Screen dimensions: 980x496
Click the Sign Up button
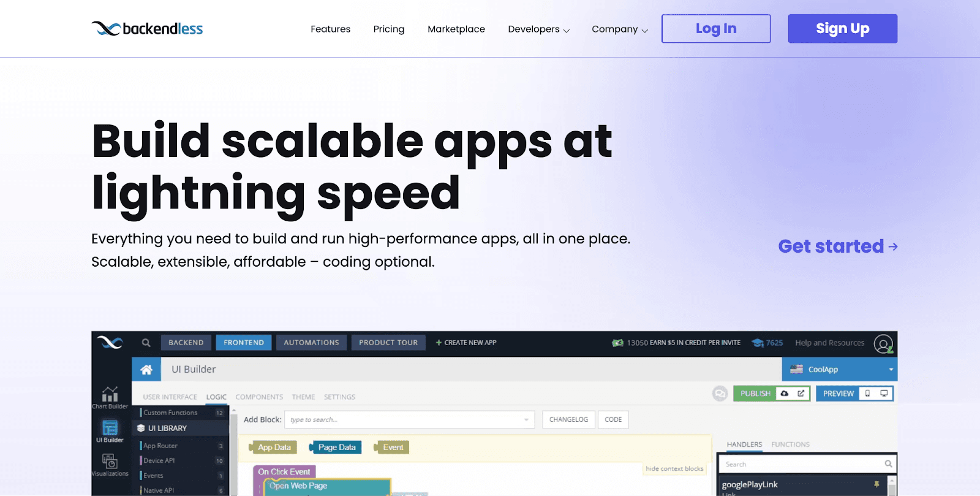[x=843, y=29]
